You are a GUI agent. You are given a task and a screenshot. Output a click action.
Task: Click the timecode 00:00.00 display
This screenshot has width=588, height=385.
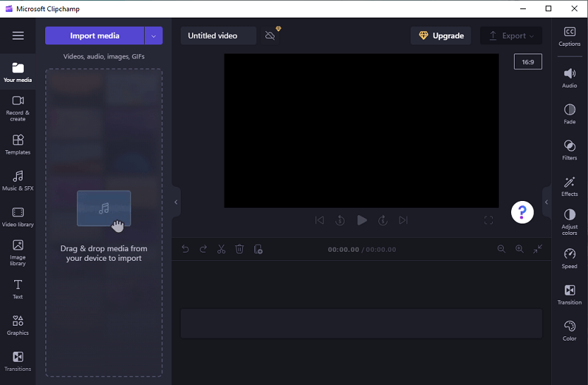(x=344, y=250)
